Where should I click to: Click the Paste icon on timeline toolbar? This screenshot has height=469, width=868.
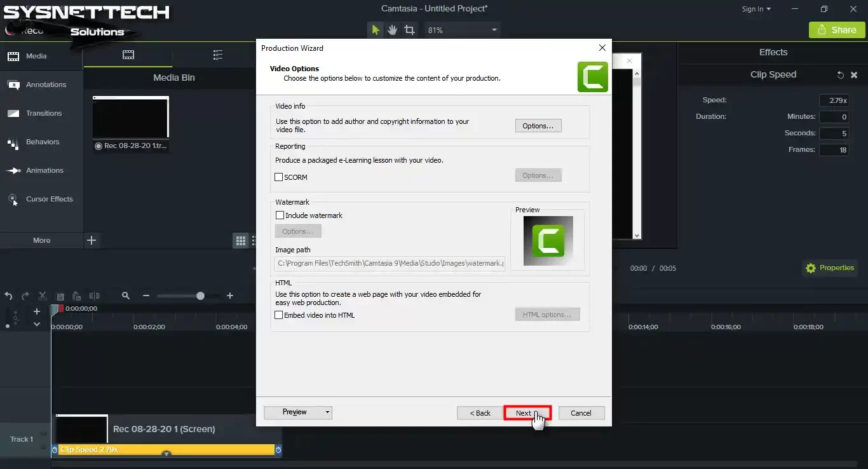77,296
